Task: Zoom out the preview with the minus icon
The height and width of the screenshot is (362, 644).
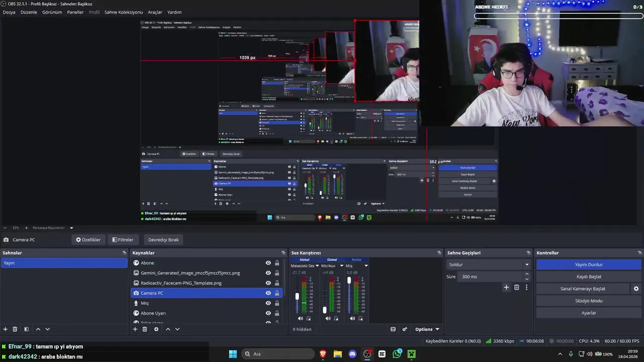Action: click(x=5, y=228)
